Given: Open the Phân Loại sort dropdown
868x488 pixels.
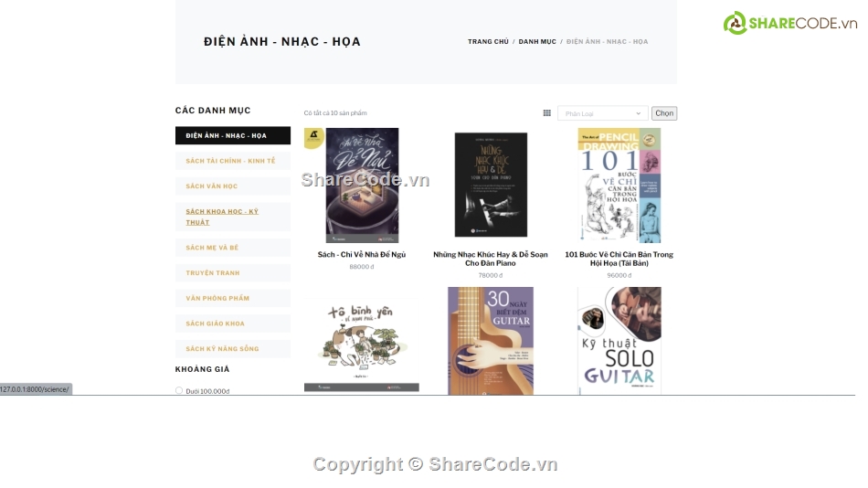Looking at the screenshot, I should coord(602,113).
